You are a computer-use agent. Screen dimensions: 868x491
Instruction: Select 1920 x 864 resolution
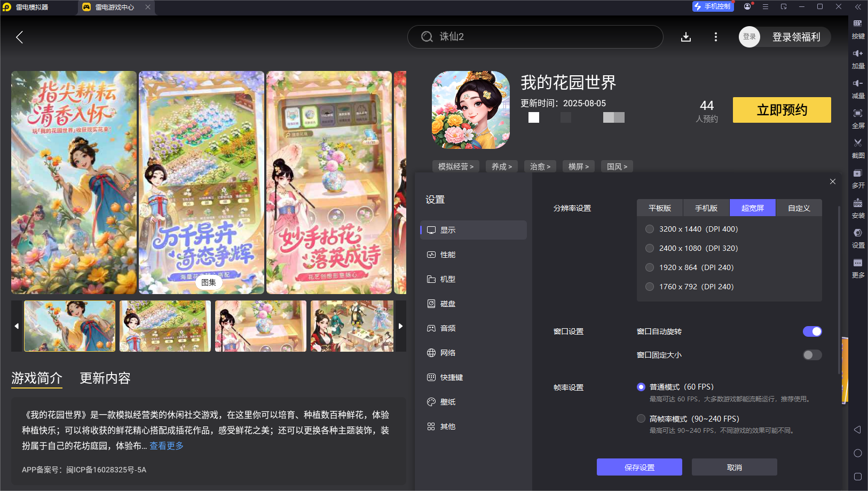[x=690, y=267]
